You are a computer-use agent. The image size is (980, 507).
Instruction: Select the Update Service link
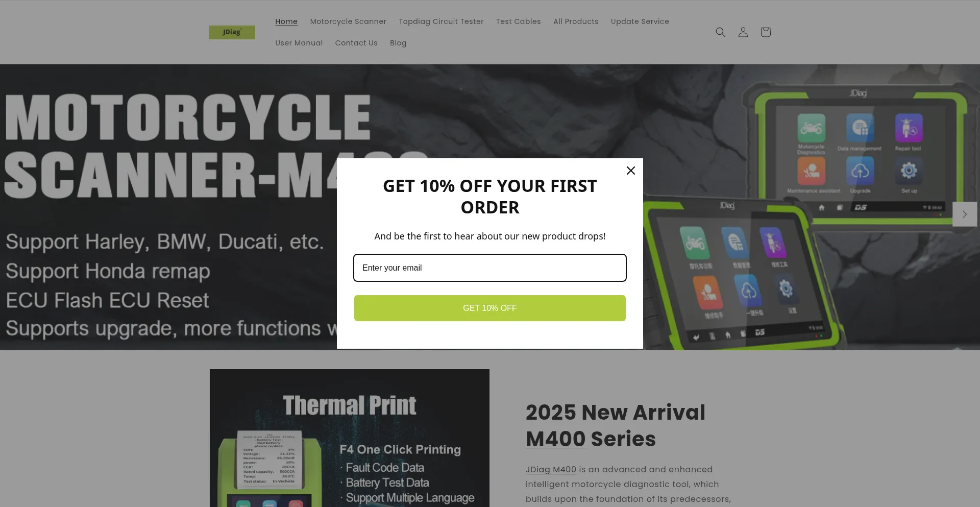pyautogui.click(x=640, y=21)
